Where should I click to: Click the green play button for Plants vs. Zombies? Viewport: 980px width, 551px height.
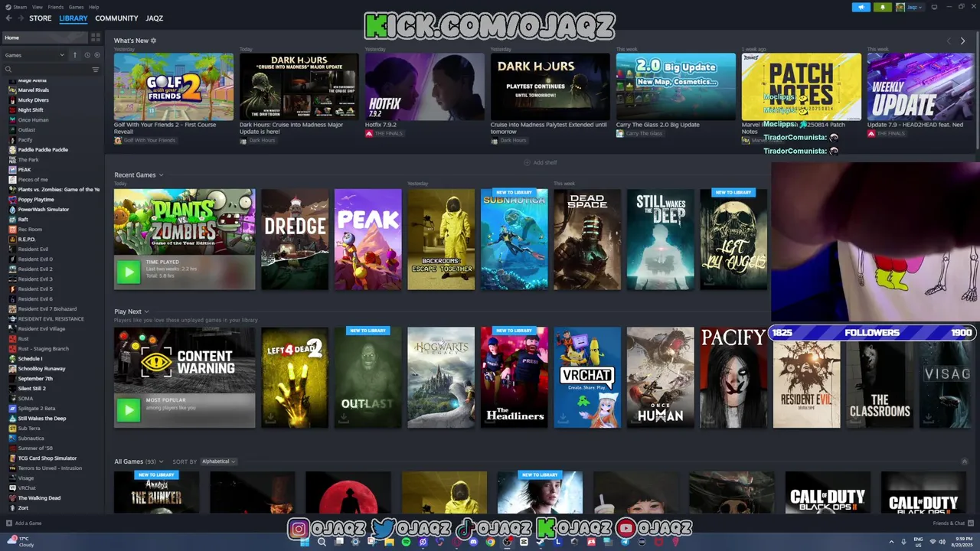click(x=128, y=271)
